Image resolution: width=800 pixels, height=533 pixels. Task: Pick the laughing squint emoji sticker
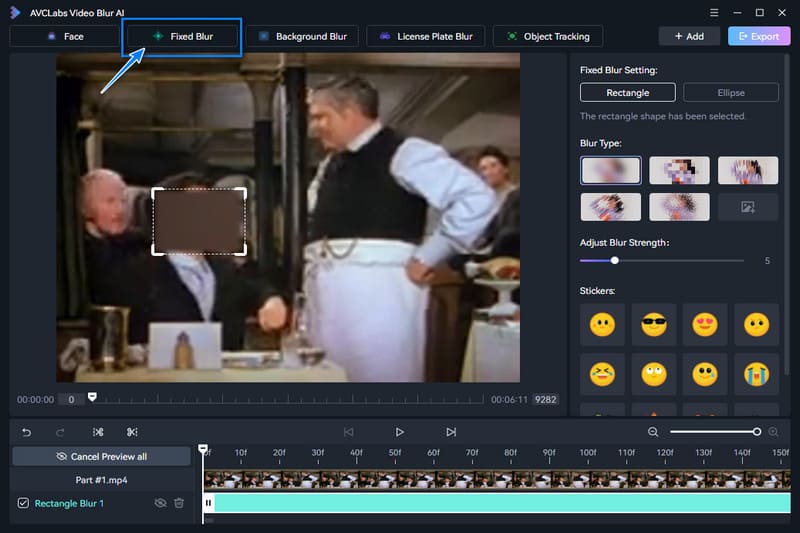[602, 374]
